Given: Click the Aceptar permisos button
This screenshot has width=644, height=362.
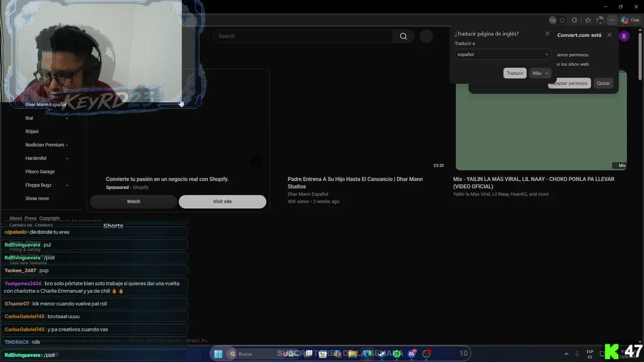Looking at the screenshot, I should (x=570, y=83).
